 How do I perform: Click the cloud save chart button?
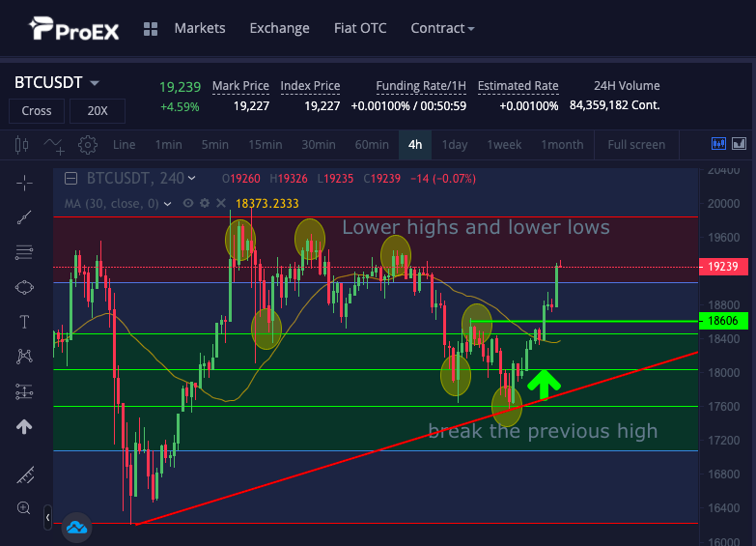[76, 528]
